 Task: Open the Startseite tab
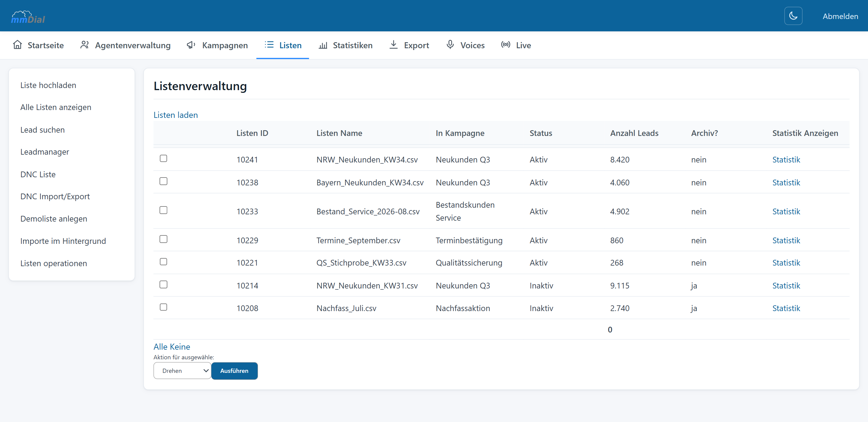38,45
